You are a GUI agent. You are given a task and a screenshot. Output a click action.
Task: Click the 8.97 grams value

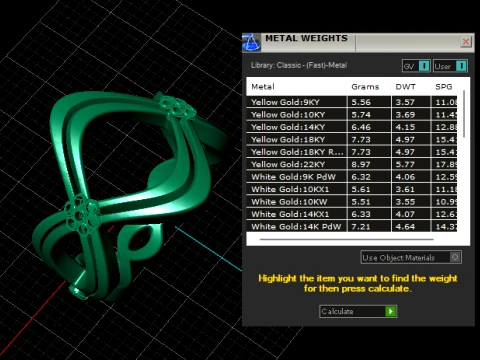click(361, 164)
